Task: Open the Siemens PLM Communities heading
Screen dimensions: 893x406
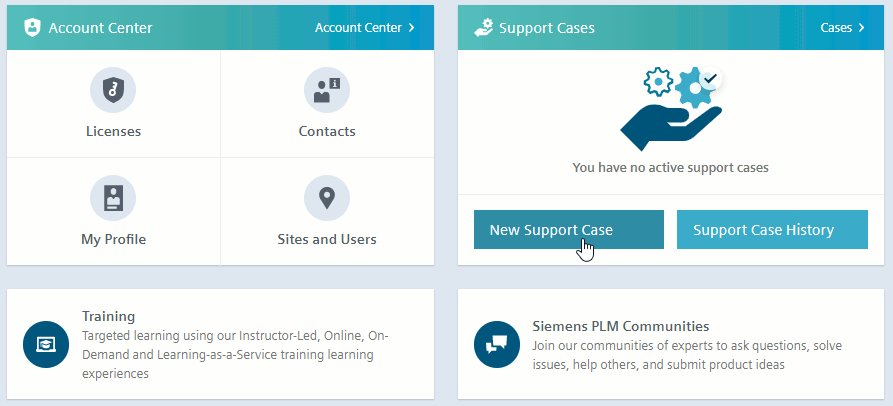Action: [621, 326]
